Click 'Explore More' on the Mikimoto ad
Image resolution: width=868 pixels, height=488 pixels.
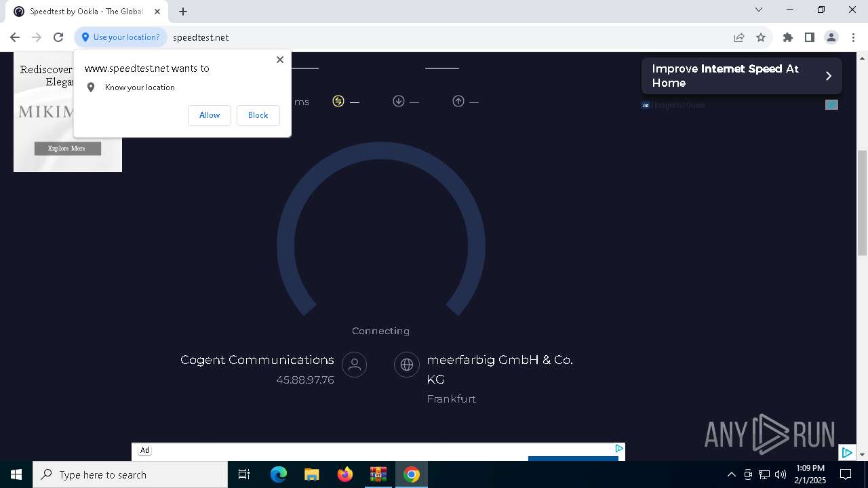(x=67, y=148)
